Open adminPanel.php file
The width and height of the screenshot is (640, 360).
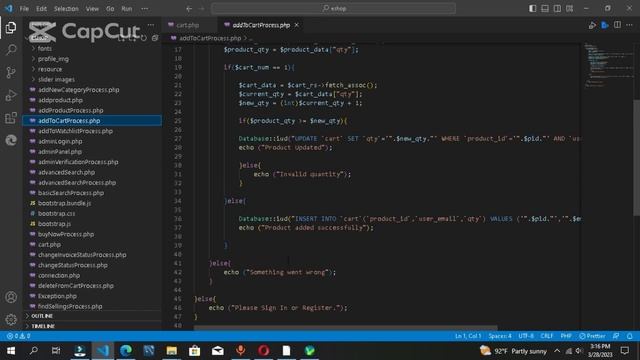coord(60,151)
